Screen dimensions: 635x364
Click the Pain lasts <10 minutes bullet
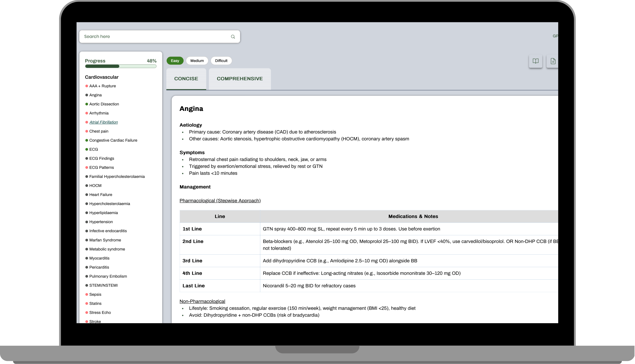pyautogui.click(x=213, y=173)
